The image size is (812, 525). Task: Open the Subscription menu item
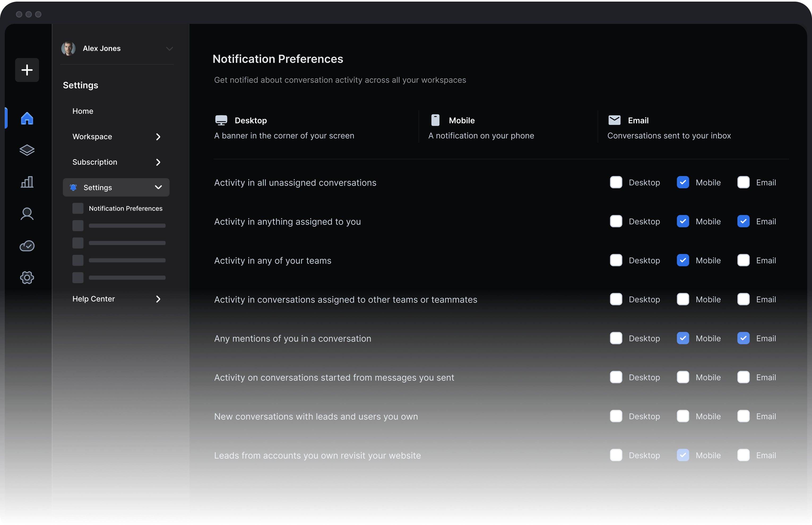(x=94, y=162)
